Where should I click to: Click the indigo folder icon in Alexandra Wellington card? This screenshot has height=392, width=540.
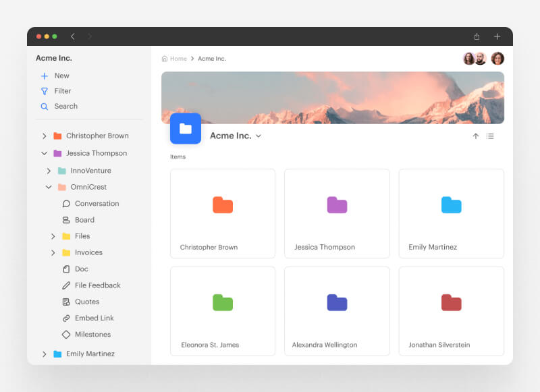tap(337, 303)
